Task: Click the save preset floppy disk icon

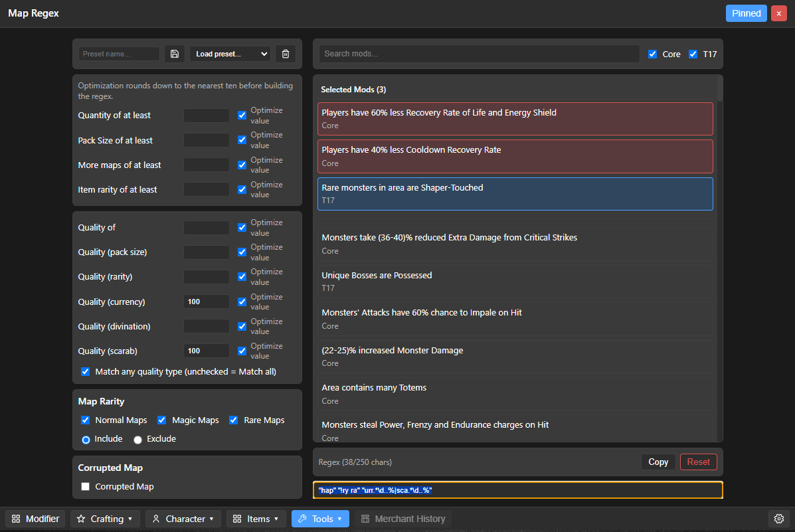Action: (x=175, y=54)
